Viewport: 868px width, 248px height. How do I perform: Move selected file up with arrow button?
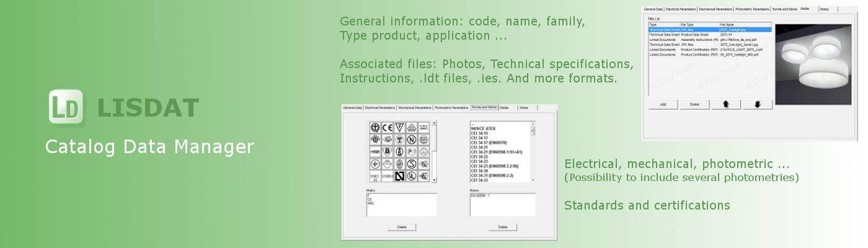(x=726, y=104)
